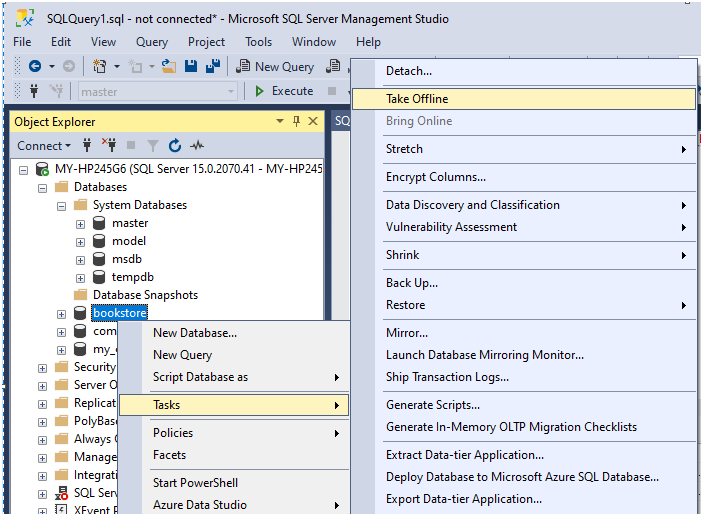Open the Policies submenu
The height and width of the screenshot is (516, 703).
234,433
